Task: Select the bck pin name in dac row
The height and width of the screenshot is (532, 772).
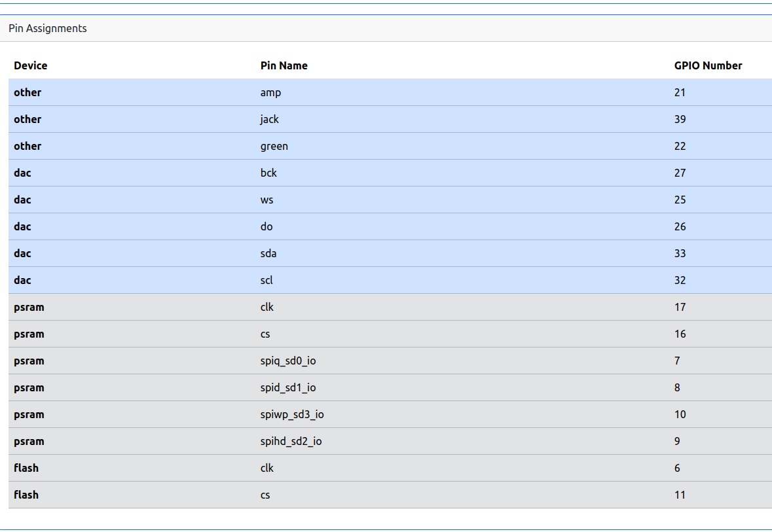Action: (268, 173)
